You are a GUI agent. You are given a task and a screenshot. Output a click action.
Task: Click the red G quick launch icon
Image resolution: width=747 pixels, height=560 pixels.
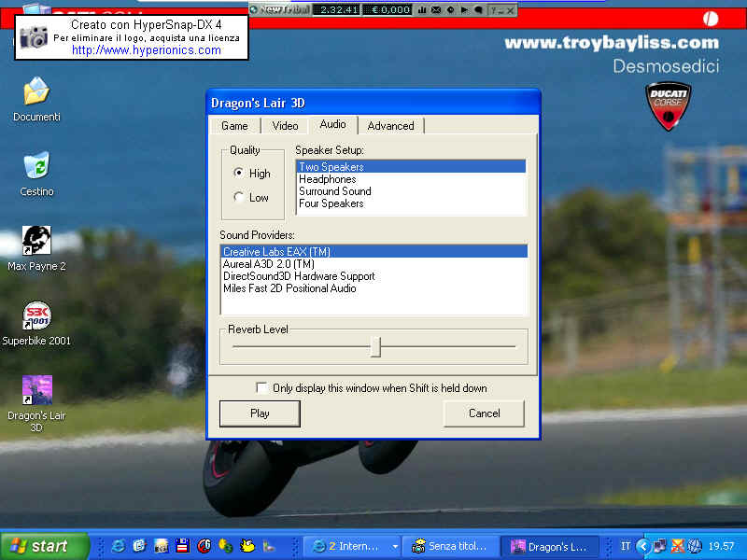click(204, 546)
